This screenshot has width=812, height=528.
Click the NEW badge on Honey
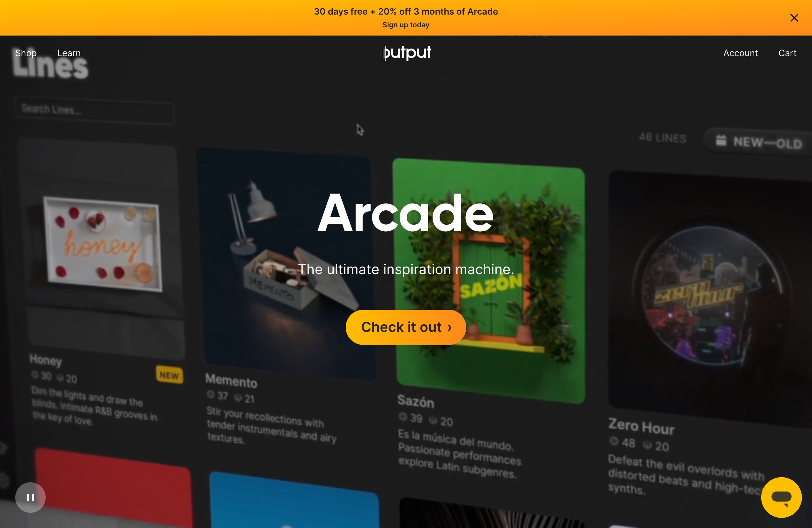(170, 375)
